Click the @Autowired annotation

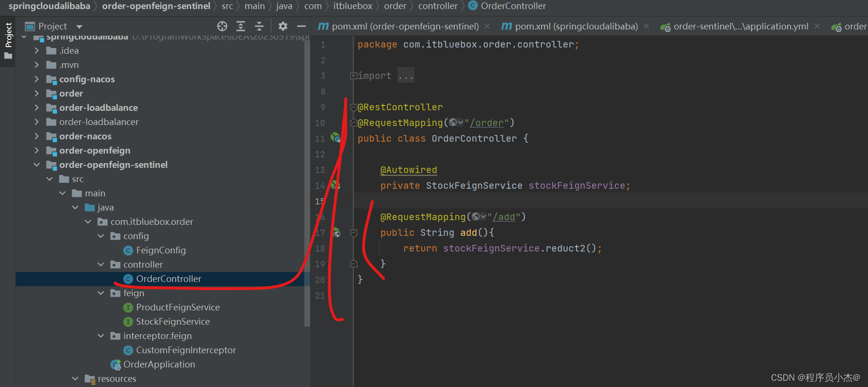point(409,170)
